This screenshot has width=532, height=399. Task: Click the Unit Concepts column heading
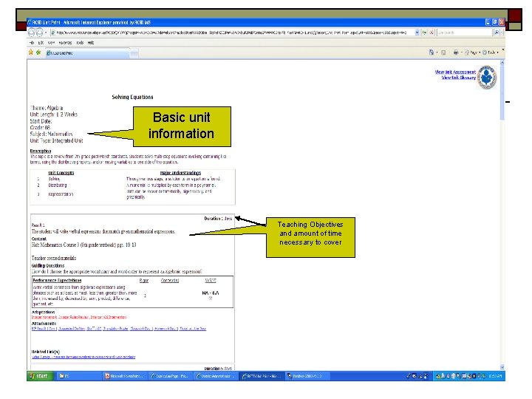coord(61,173)
